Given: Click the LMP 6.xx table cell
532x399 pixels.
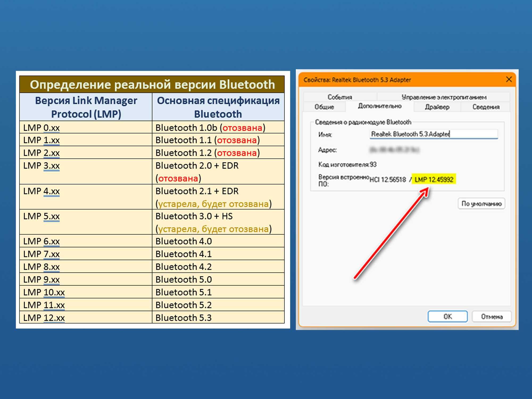Looking at the screenshot, I should click(x=86, y=241).
